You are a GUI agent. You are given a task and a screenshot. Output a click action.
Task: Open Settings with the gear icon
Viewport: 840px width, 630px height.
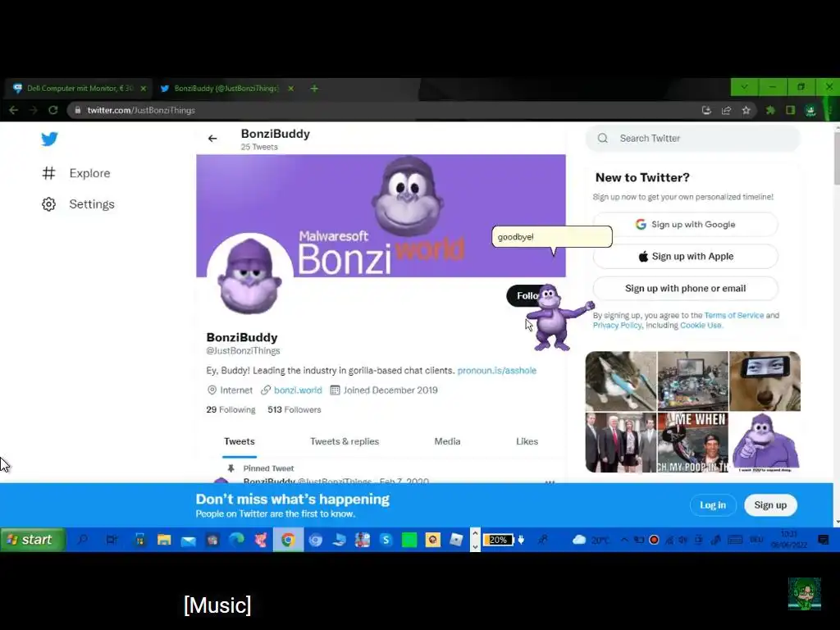(x=48, y=204)
